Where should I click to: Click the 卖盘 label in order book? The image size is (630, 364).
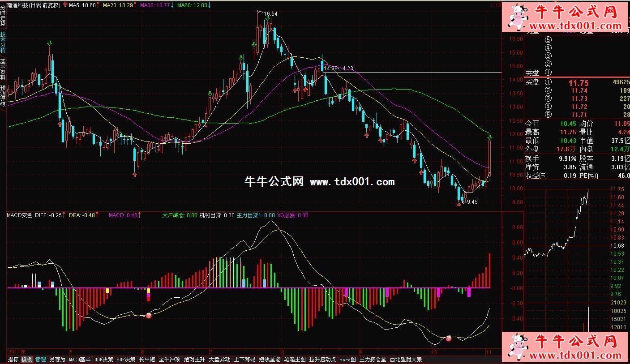click(x=532, y=73)
